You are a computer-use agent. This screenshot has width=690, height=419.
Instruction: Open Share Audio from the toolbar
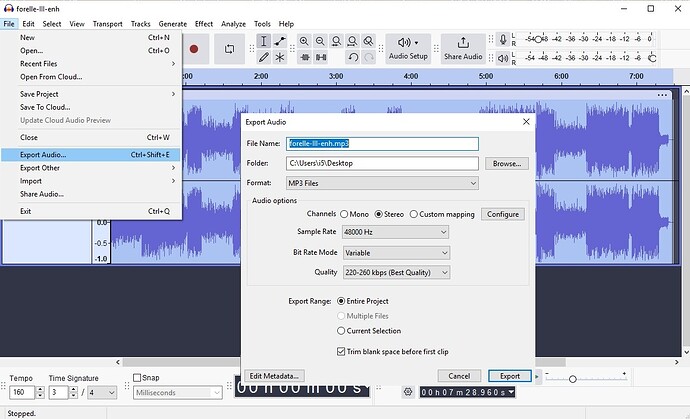[463, 48]
